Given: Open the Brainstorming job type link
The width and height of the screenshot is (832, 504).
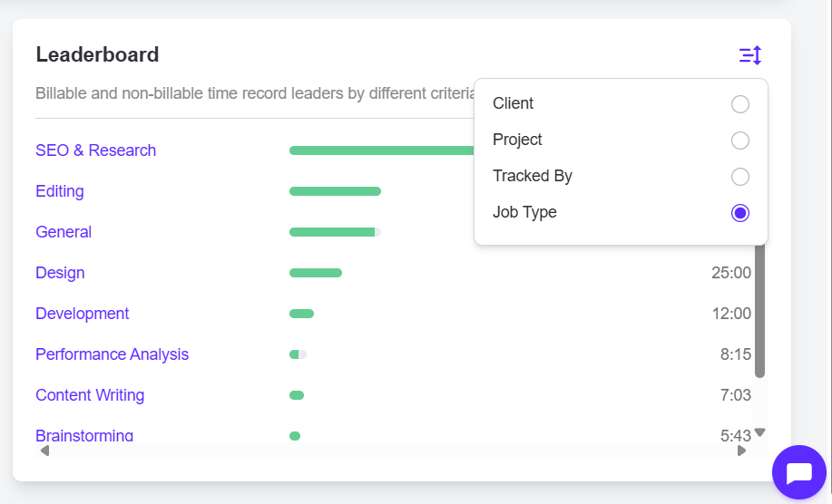Looking at the screenshot, I should tap(84, 436).
